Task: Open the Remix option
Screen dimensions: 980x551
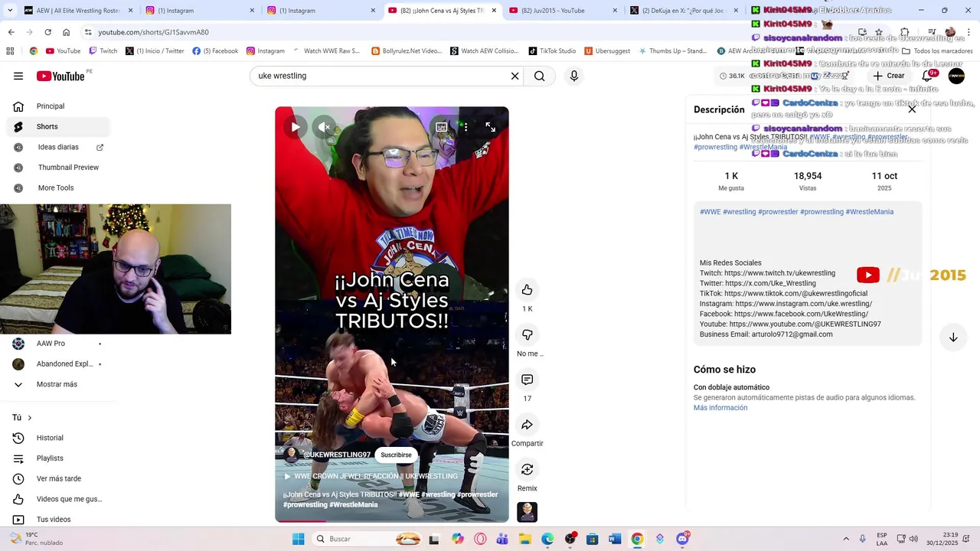Action: coord(527,469)
